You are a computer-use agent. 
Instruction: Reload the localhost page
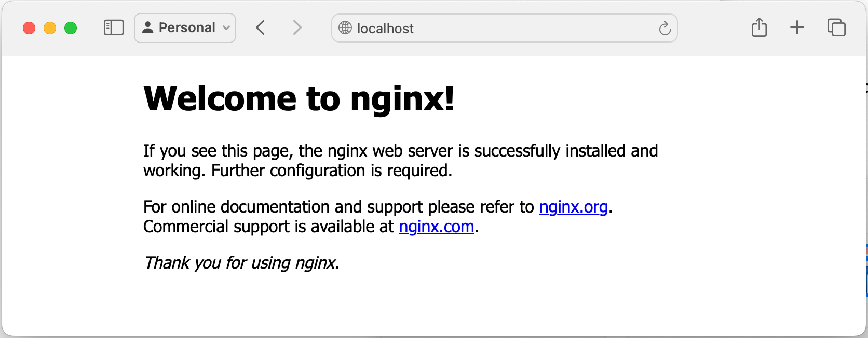(x=665, y=29)
